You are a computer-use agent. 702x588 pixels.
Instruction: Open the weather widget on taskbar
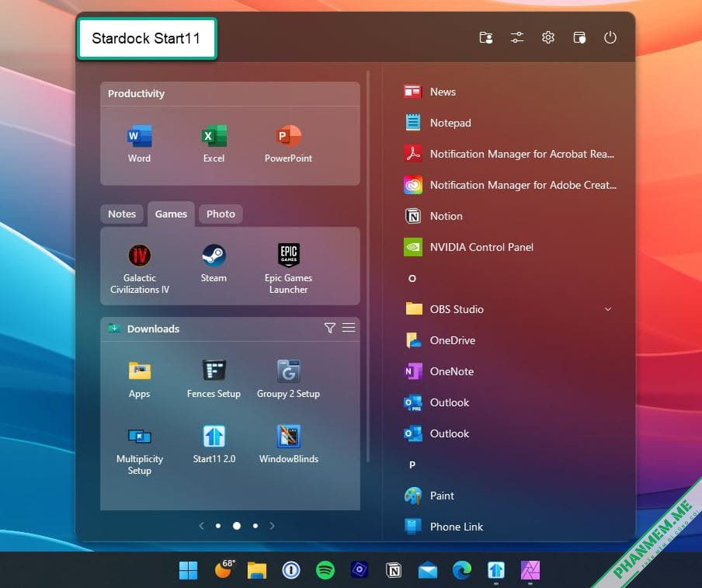click(x=224, y=569)
